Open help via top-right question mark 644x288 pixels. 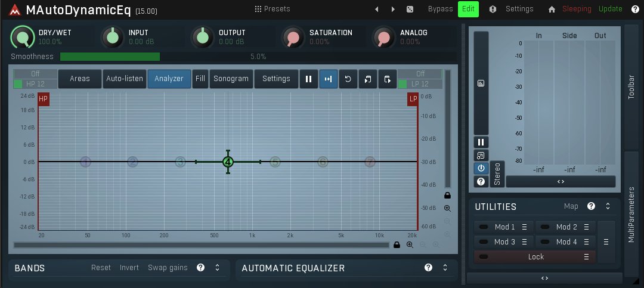click(635, 10)
